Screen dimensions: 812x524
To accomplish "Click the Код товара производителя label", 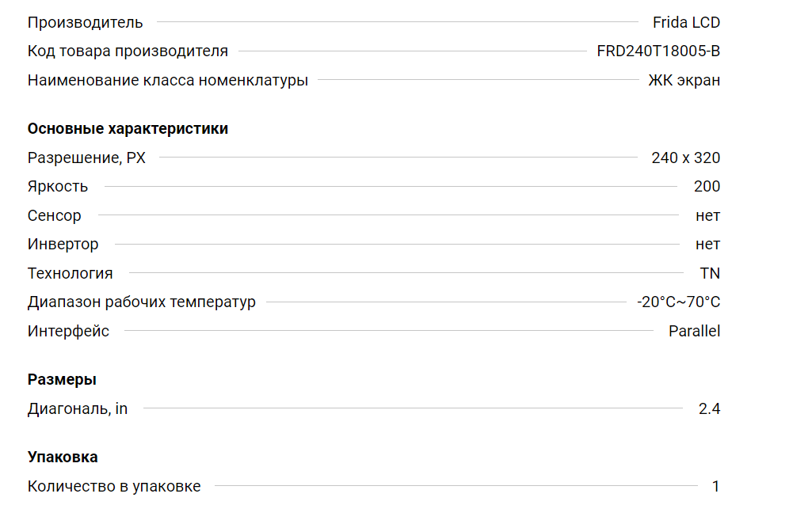I will click(128, 51).
